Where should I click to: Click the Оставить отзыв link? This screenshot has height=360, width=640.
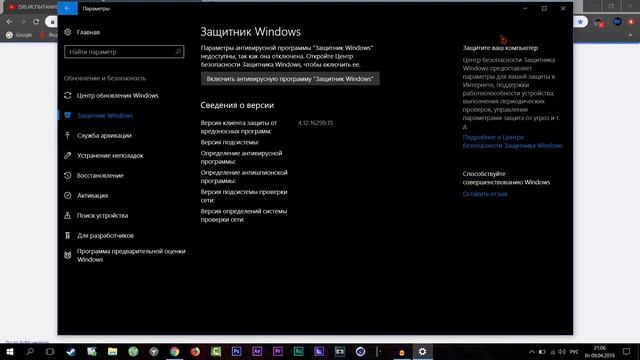click(x=485, y=194)
